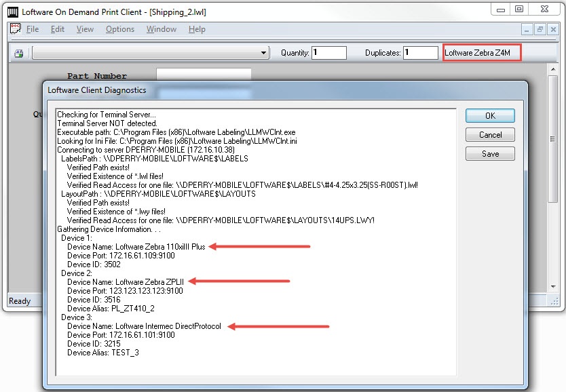Close the Loftware On Demand Print Client window
This screenshot has width=566, height=392.
(545, 9)
